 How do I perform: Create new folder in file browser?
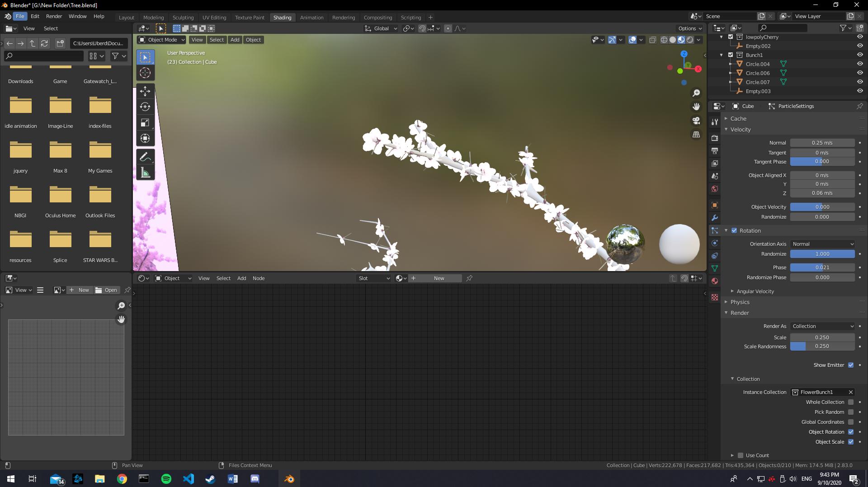point(60,43)
